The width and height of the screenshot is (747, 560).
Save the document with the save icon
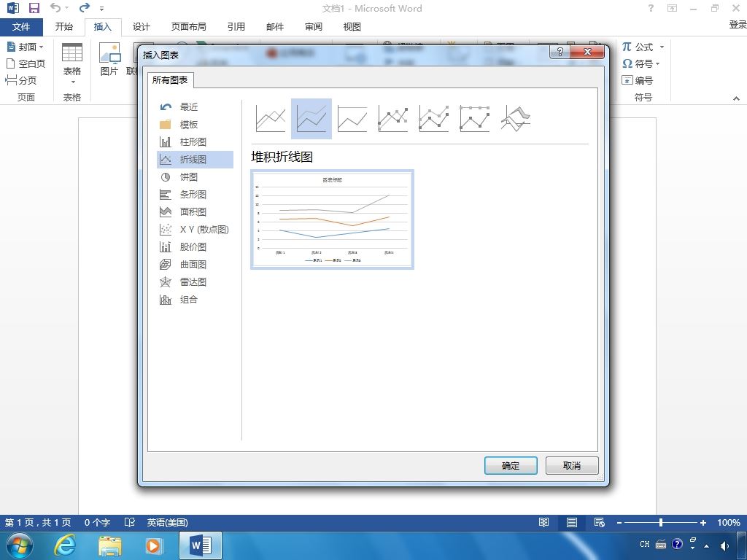point(34,8)
